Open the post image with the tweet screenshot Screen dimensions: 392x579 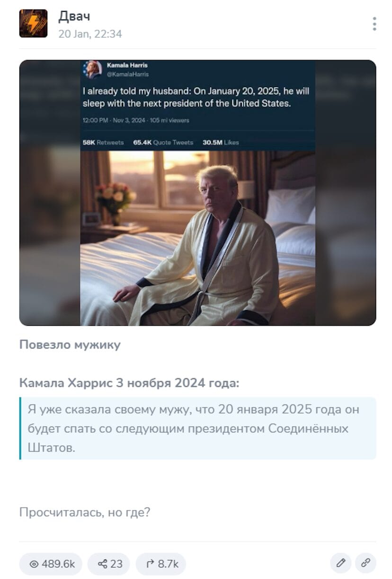197,193
